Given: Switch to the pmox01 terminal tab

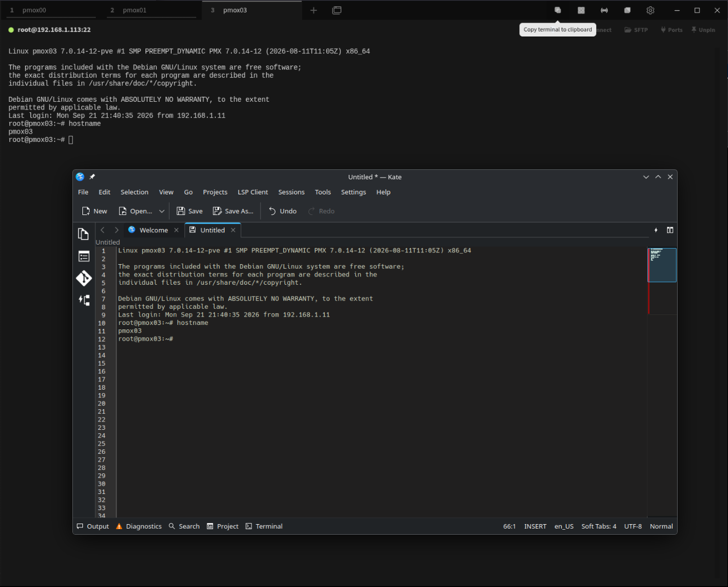Looking at the screenshot, I should (x=151, y=10).
